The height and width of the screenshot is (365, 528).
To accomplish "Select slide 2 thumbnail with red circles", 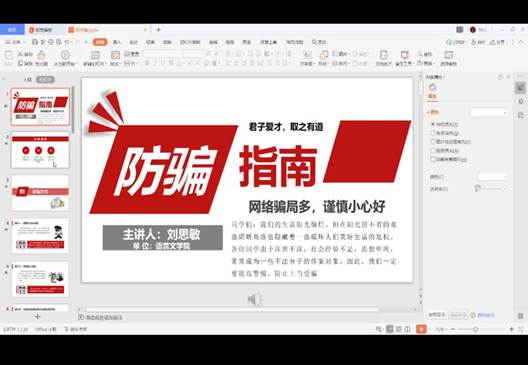I will (40, 150).
